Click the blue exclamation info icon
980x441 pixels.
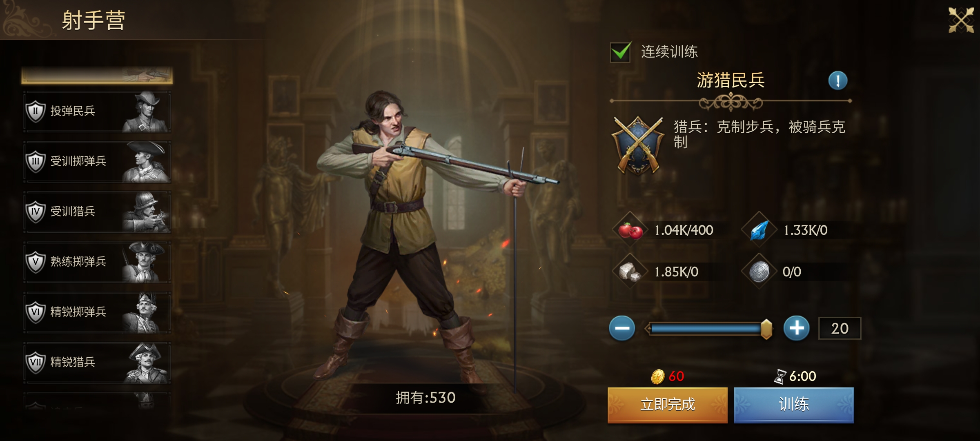click(837, 80)
